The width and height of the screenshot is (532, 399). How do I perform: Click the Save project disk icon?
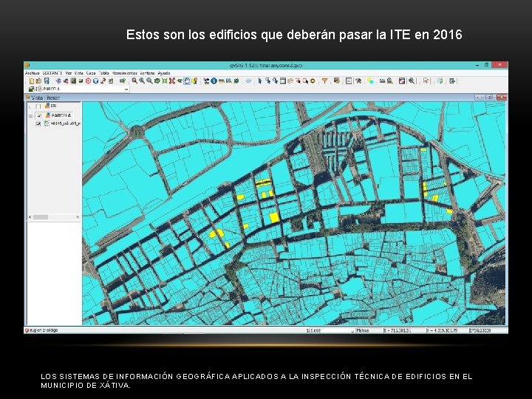pyautogui.click(x=47, y=81)
